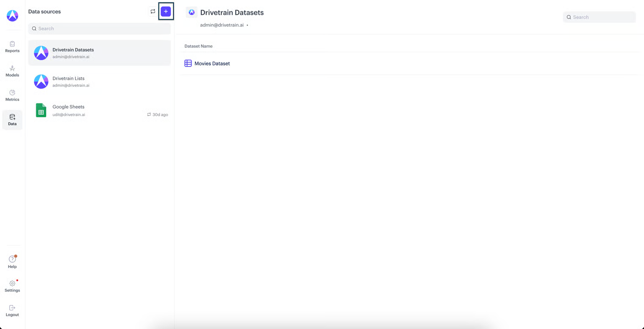The width and height of the screenshot is (644, 329).
Task: Open Settings in the sidebar
Action: (12, 286)
